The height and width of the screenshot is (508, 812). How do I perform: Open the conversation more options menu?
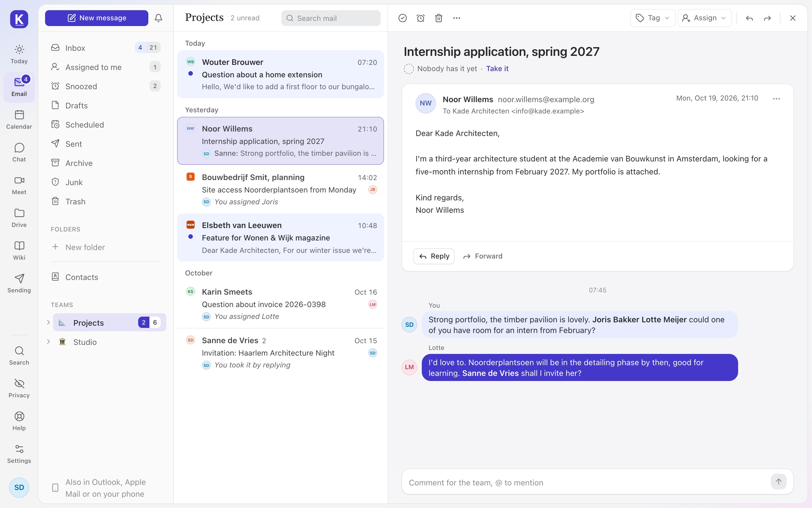click(x=457, y=18)
